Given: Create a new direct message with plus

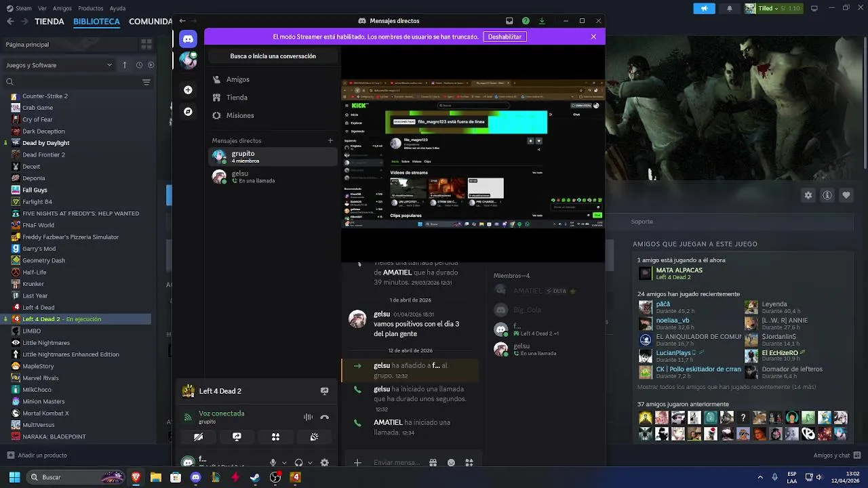Looking at the screenshot, I should point(330,141).
